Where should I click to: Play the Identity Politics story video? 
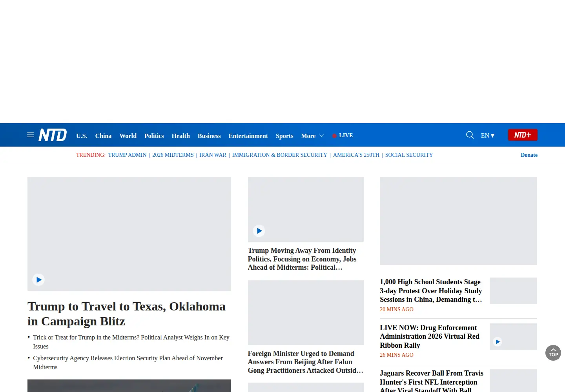(x=259, y=231)
